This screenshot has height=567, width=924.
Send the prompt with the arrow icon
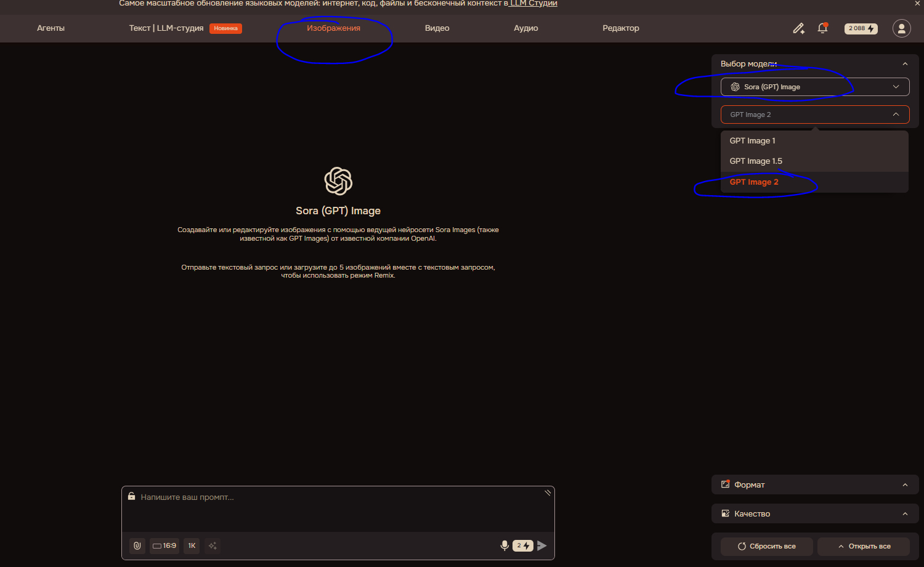542,545
